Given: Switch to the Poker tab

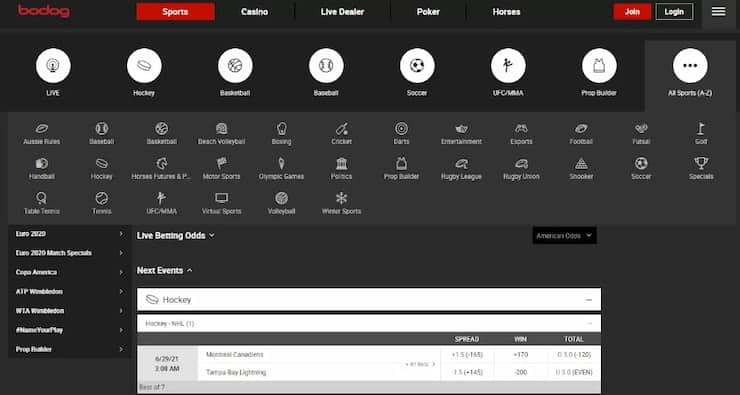Looking at the screenshot, I should (x=428, y=12).
